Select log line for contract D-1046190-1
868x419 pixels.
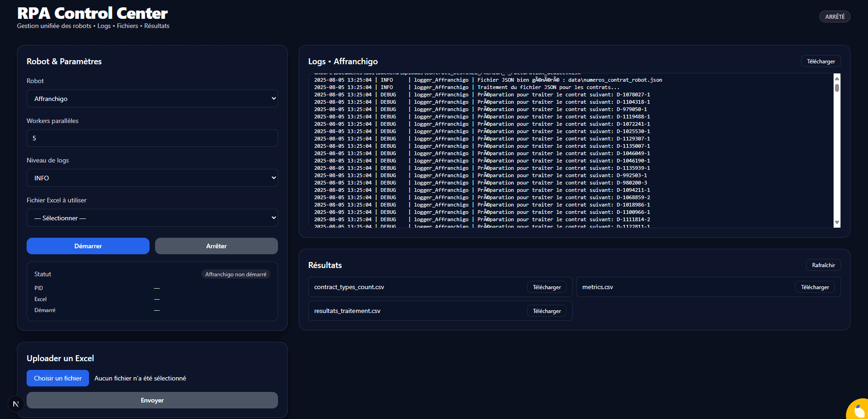click(x=482, y=161)
